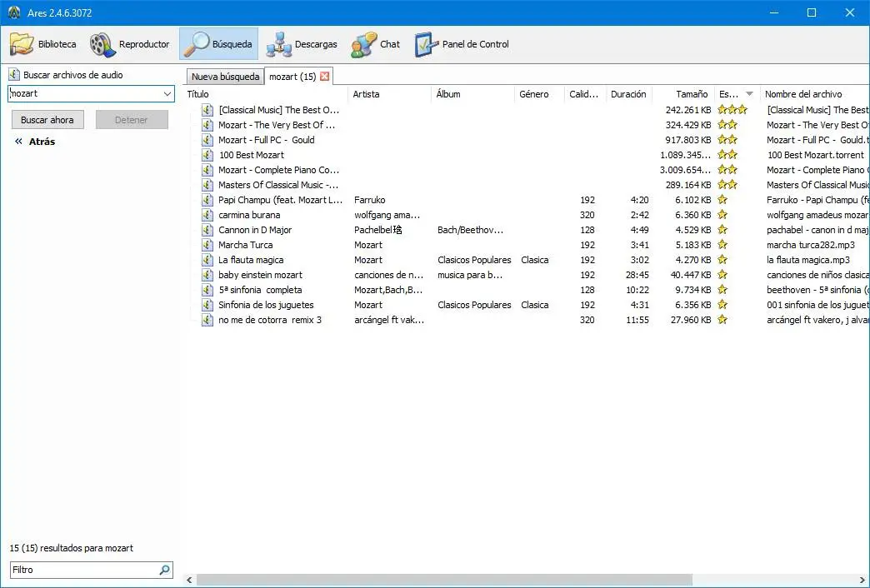
Task: Click the audio icon of 'baby einstein mozart'
Action: coord(207,275)
